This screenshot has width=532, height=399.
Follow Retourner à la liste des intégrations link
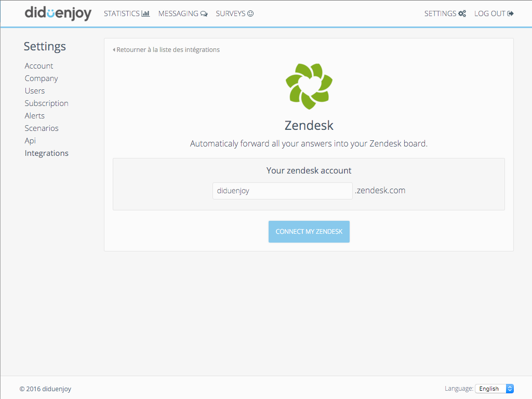[168, 50]
